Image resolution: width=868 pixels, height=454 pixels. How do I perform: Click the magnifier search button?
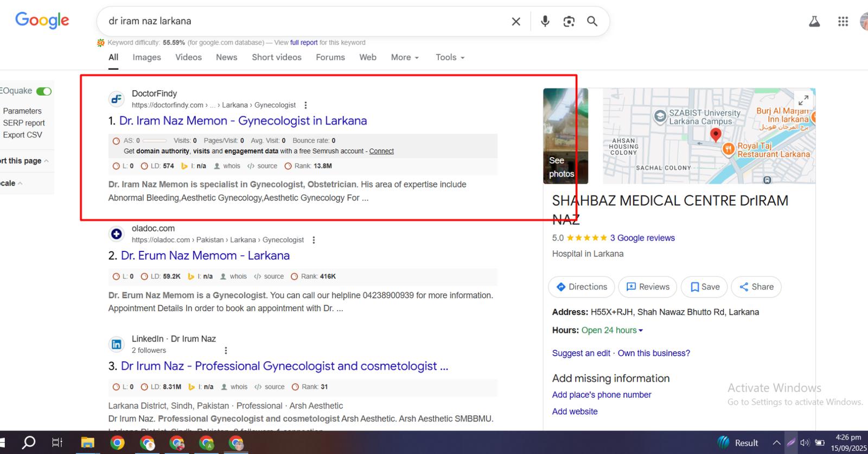[592, 21]
